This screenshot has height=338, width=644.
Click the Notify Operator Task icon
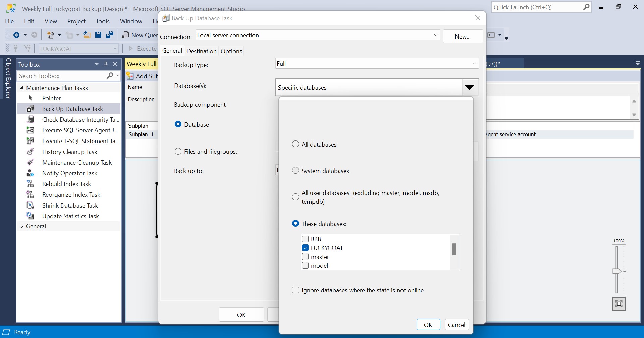tap(31, 173)
